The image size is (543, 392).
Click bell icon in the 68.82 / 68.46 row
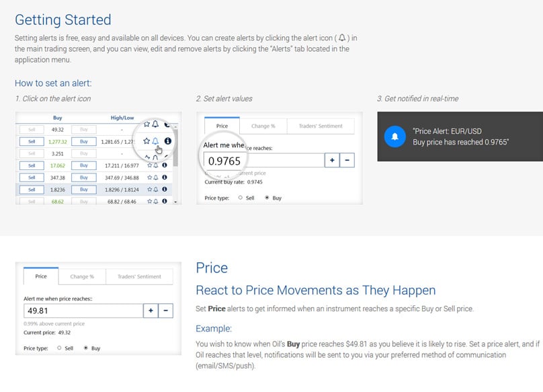156,201
